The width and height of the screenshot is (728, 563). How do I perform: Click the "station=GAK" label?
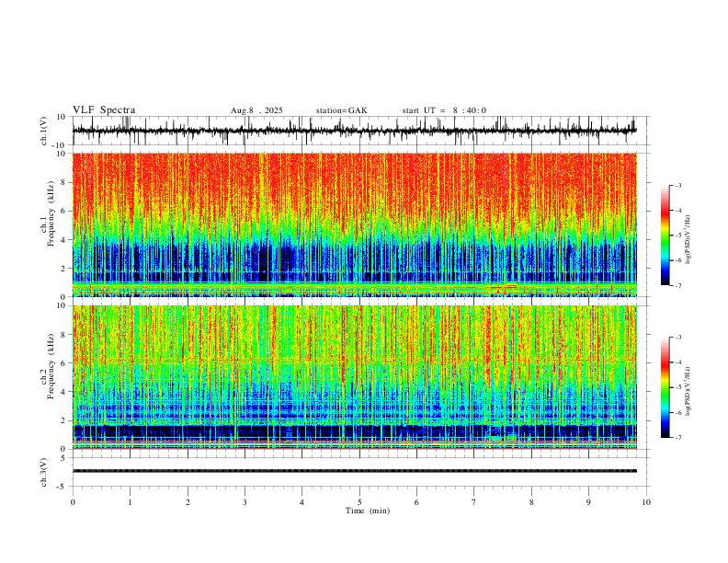tap(341, 110)
